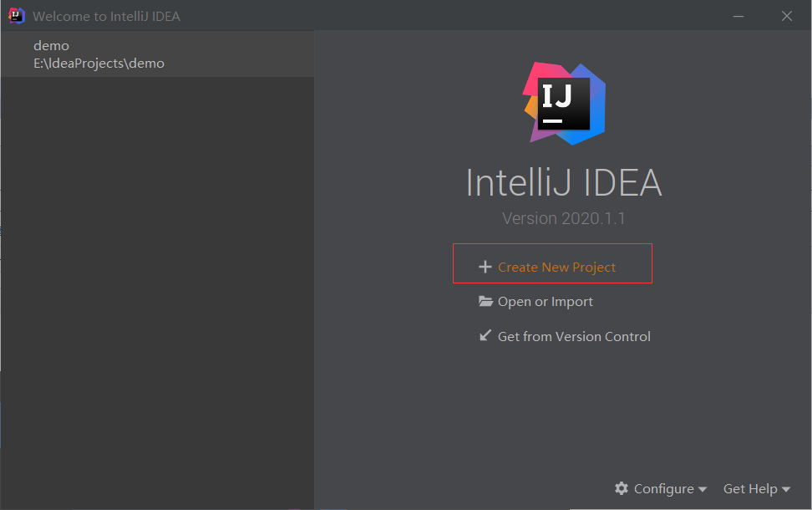Click the plus icon beside Create New Project
Image resolution: width=812 pixels, height=510 pixels.
[x=485, y=267]
